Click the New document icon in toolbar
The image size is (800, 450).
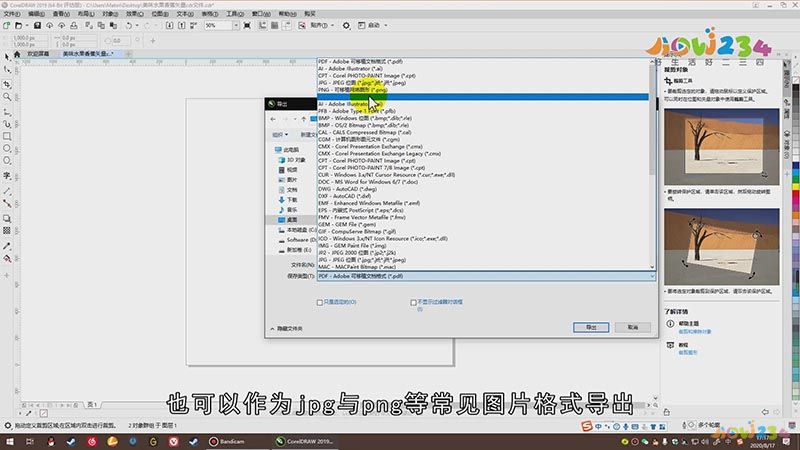(x=7, y=25)
